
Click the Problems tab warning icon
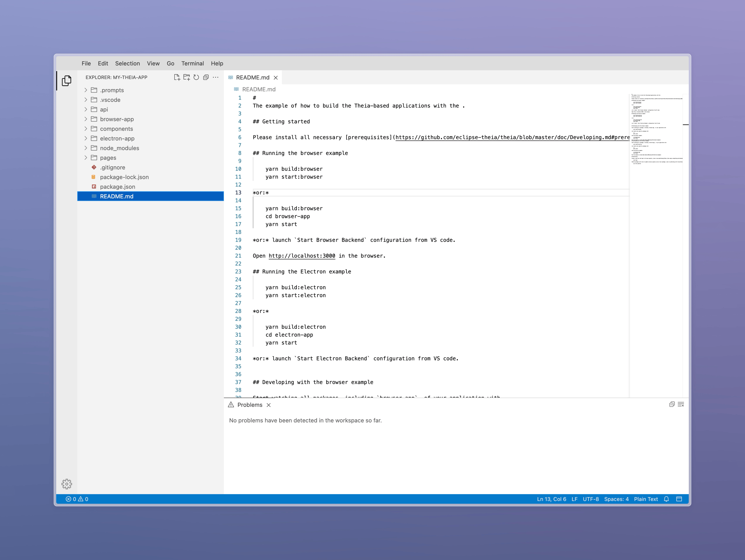pos(231,405)
